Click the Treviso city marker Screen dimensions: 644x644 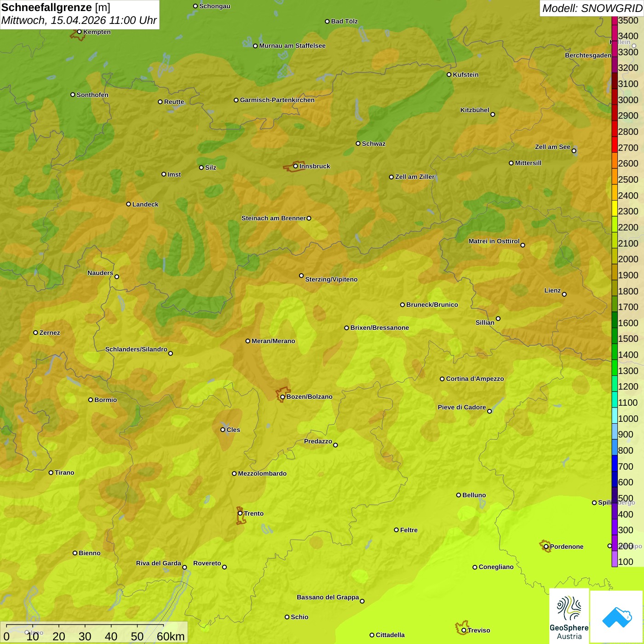(464, 630)
